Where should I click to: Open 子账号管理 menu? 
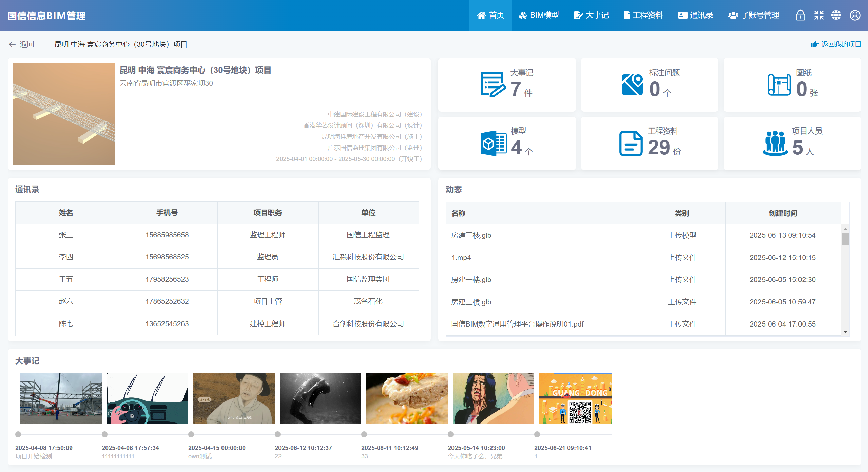tap(754, 15)
